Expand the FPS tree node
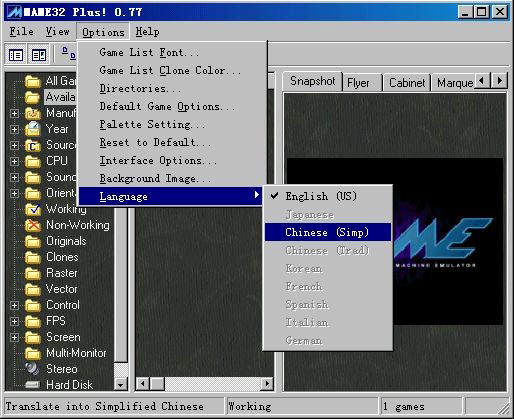This screenshot has height=419, width=514. coord(14,321)
